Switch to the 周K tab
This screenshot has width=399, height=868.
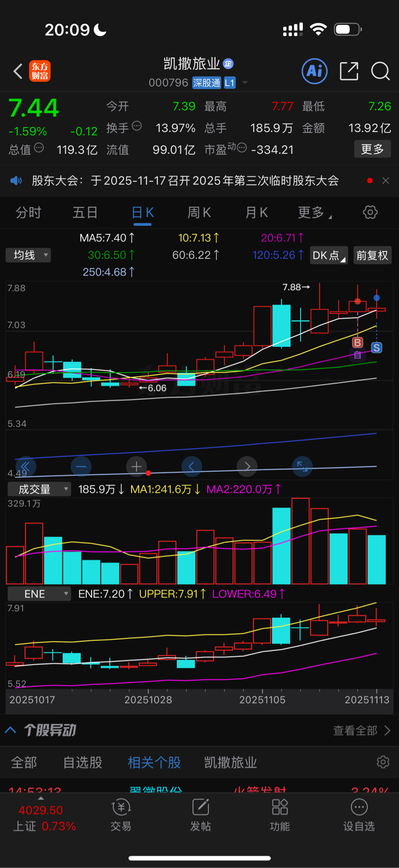(x=199, y=213)
